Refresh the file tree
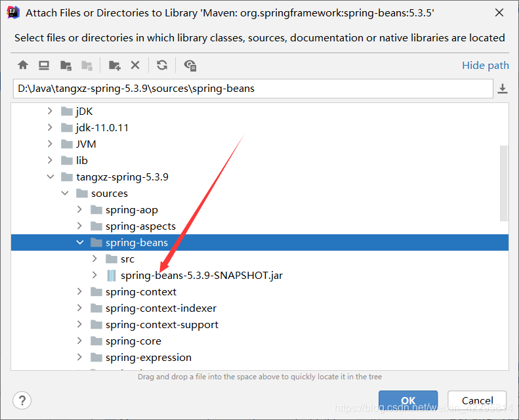 pos(162,65)
